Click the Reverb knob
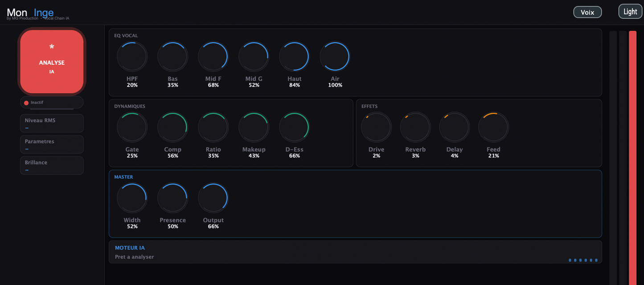The height and width of the screenshot is (285, 644). click(415, 127)
